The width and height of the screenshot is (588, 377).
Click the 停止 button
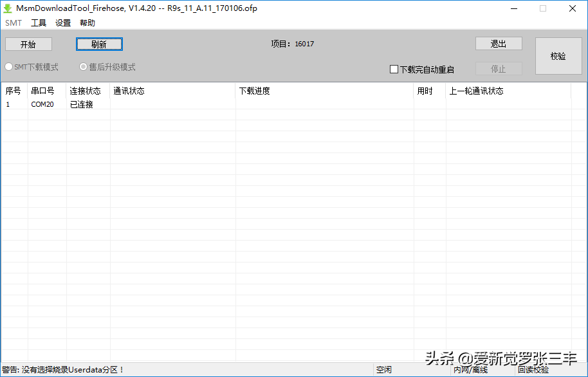(499, 69)
